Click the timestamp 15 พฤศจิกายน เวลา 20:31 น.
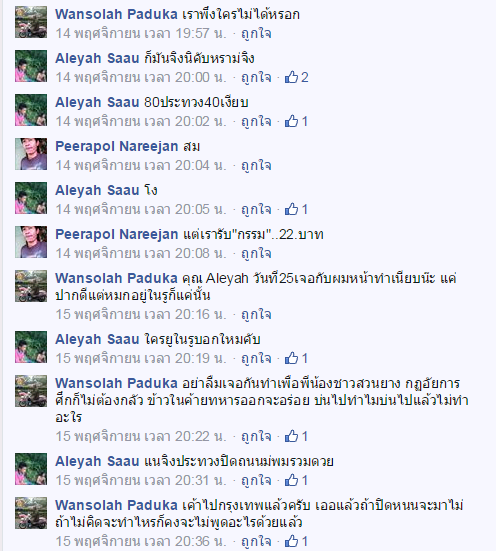The width and height of the screenshot is (496, 551). tap(141, 480)
